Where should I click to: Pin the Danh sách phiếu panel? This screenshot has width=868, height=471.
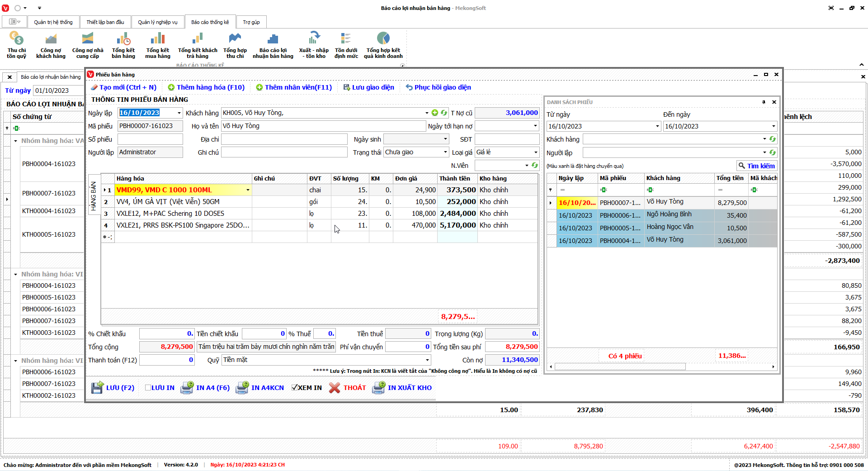[x=764, y=102]
